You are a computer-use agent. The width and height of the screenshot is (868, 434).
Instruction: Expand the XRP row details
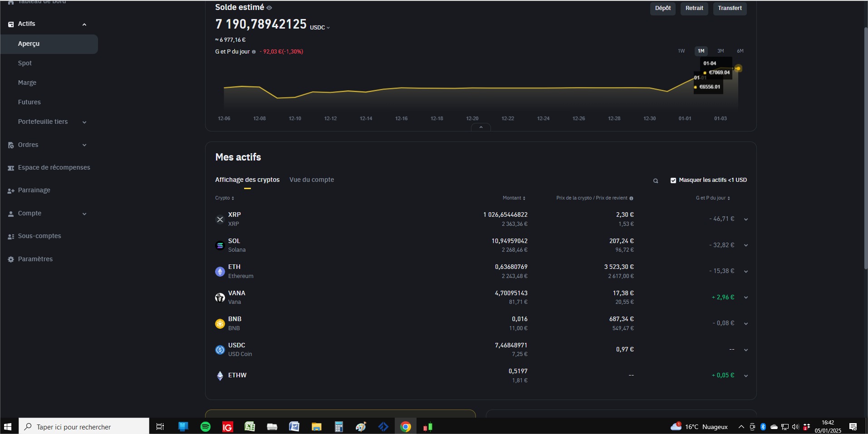coord(746,219)
